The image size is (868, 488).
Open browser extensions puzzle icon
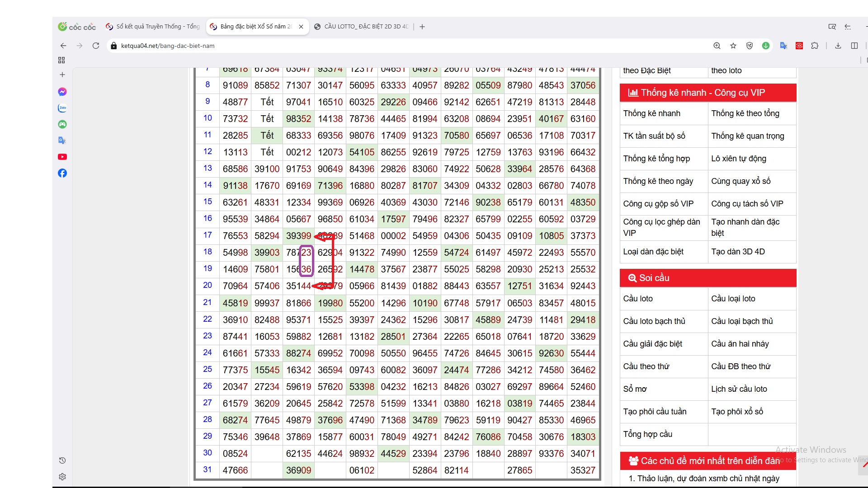(x=815, y=46)
